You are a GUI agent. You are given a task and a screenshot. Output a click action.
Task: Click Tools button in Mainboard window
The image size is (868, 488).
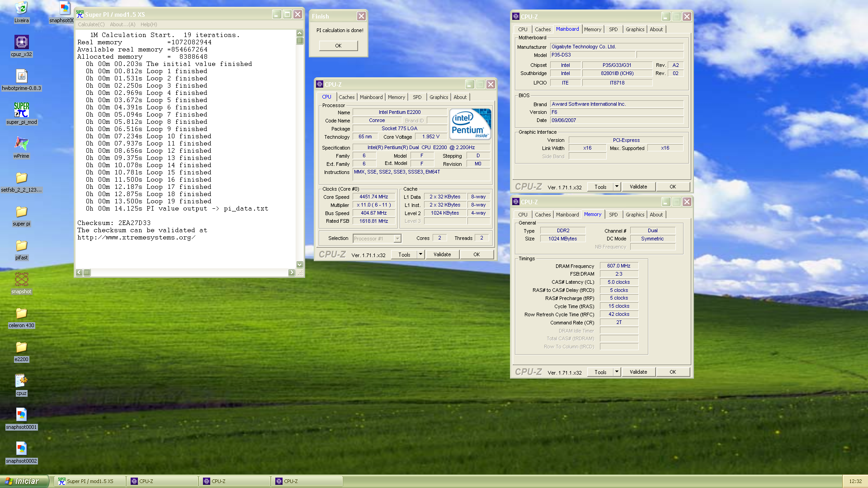click(x=600, y=187)
